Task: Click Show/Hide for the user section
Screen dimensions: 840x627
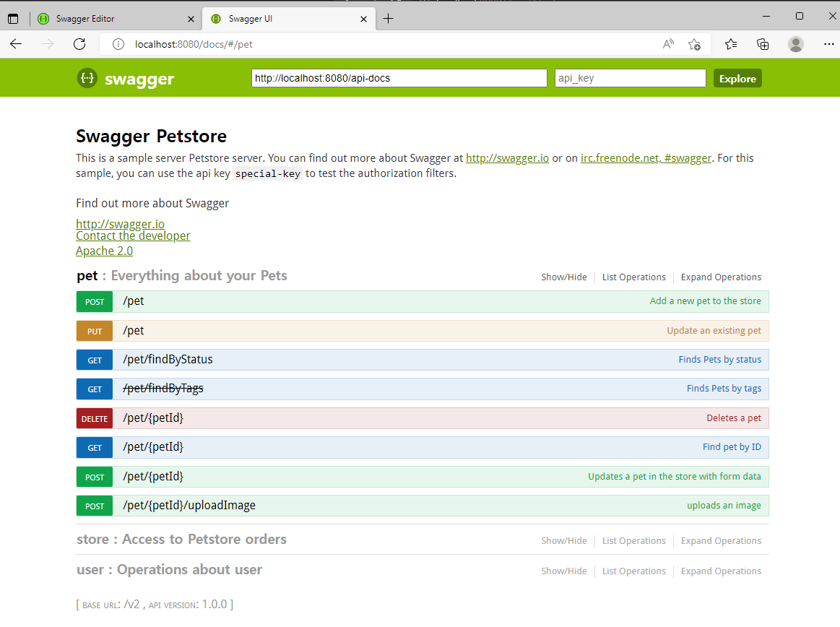Action: [563, 571]
